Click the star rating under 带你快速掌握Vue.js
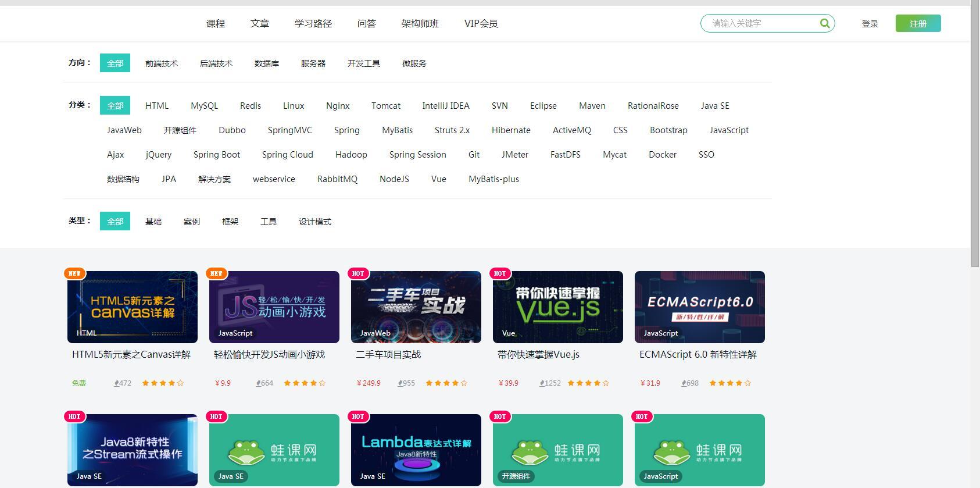This screenshot has width=980, height=488. [588, 383]
